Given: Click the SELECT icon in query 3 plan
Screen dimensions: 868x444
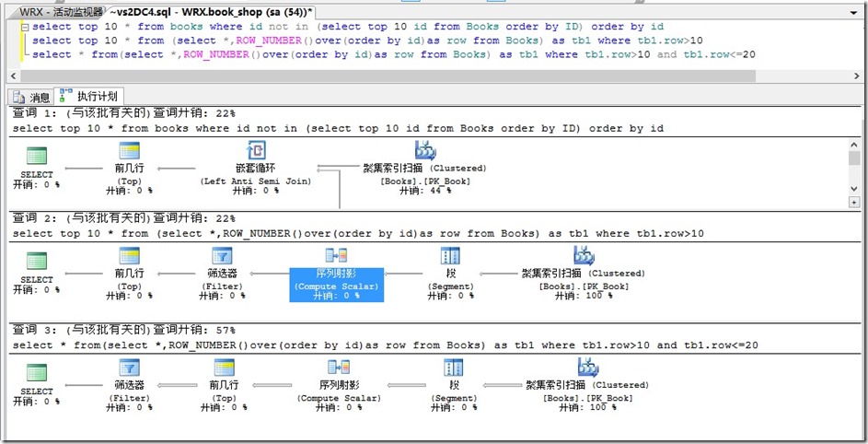Looking at the screenshot, I should click(37, 372).
